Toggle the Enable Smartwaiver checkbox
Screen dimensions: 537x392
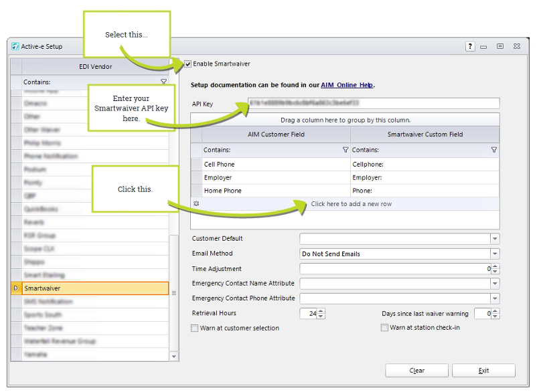pyautogui.click(x=187, y=64)
